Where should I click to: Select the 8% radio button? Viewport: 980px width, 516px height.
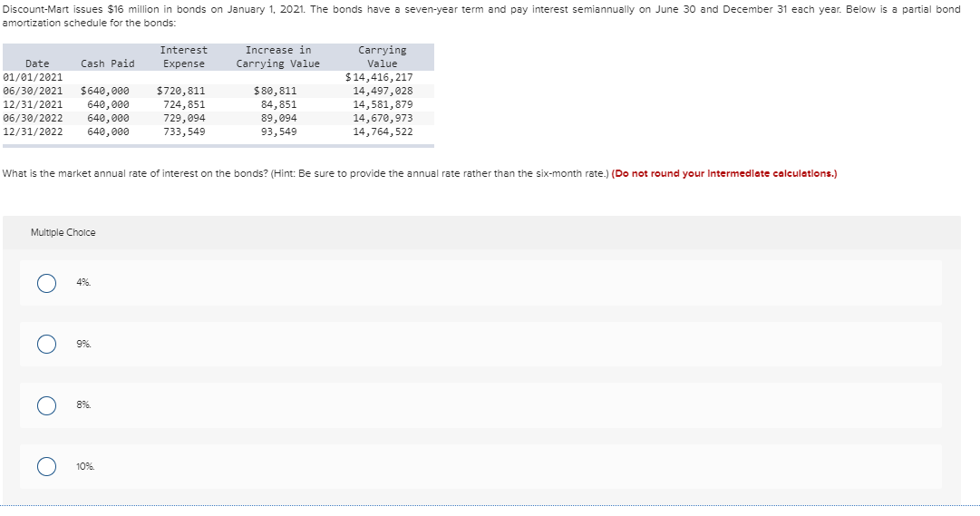pyautogui.click(x=46, y=405)
